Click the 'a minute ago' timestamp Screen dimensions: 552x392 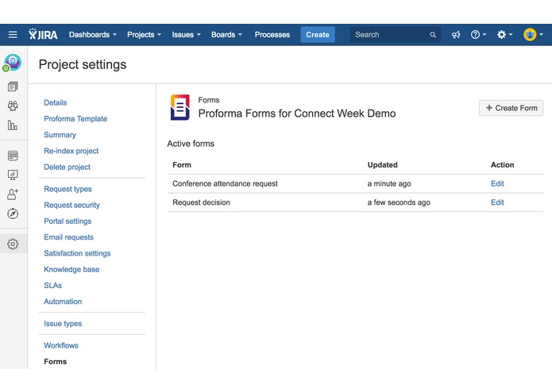(x=389, y=184)
